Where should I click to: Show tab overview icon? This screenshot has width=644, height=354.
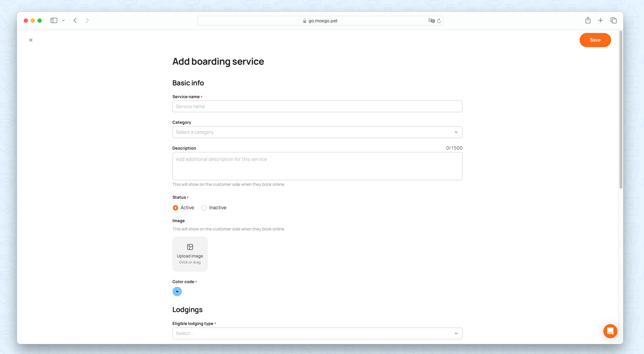(613, 21)
